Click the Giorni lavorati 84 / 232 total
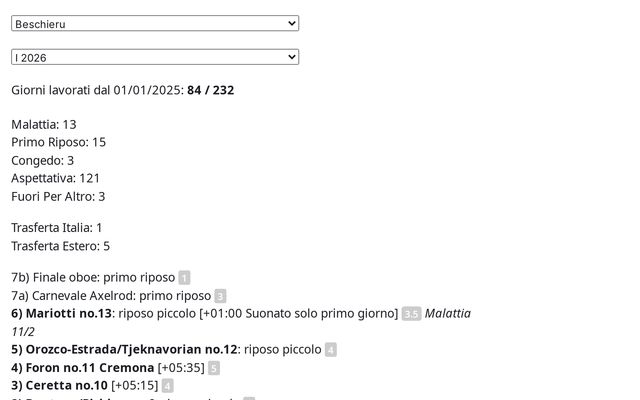The width and height of the screenshot is (640, 400). pyautogui.click(x=210, y=90)
